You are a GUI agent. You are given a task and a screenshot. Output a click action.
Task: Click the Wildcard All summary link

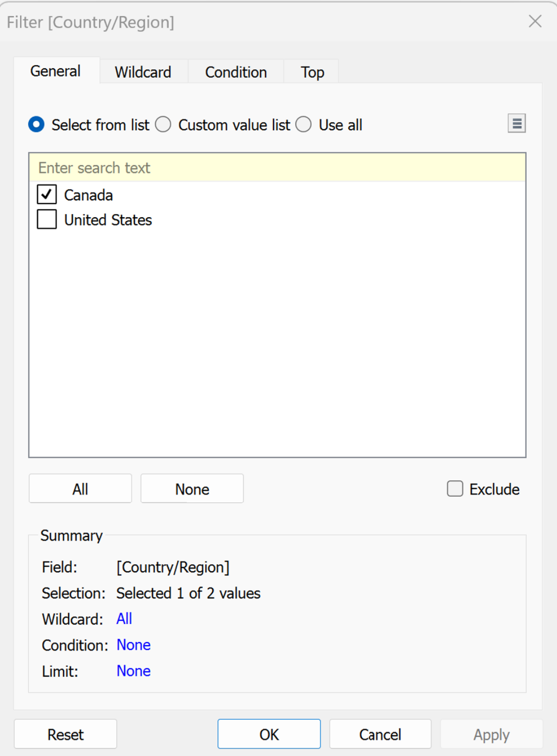click(x=124, y=619)
